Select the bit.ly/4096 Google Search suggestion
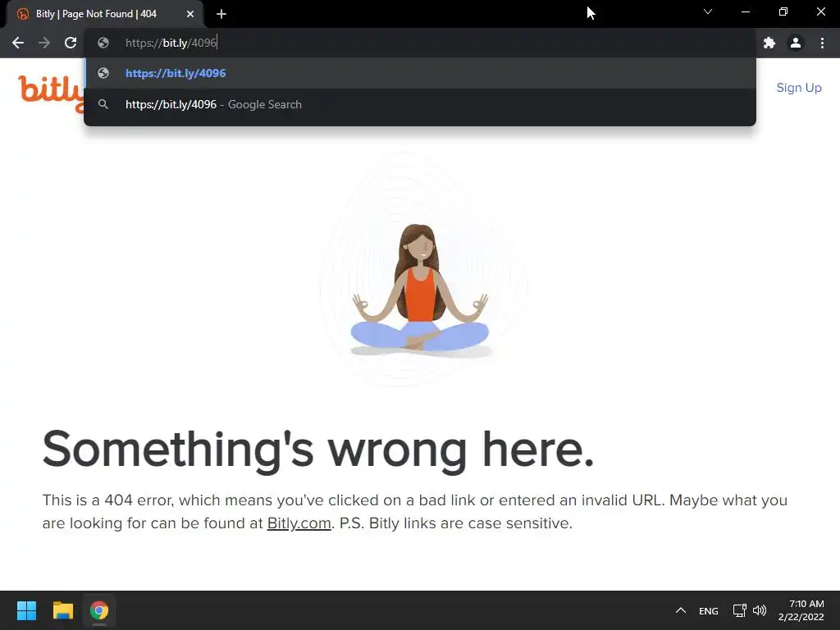The height and width of the screenshot is (630, 840). (420, 104)
